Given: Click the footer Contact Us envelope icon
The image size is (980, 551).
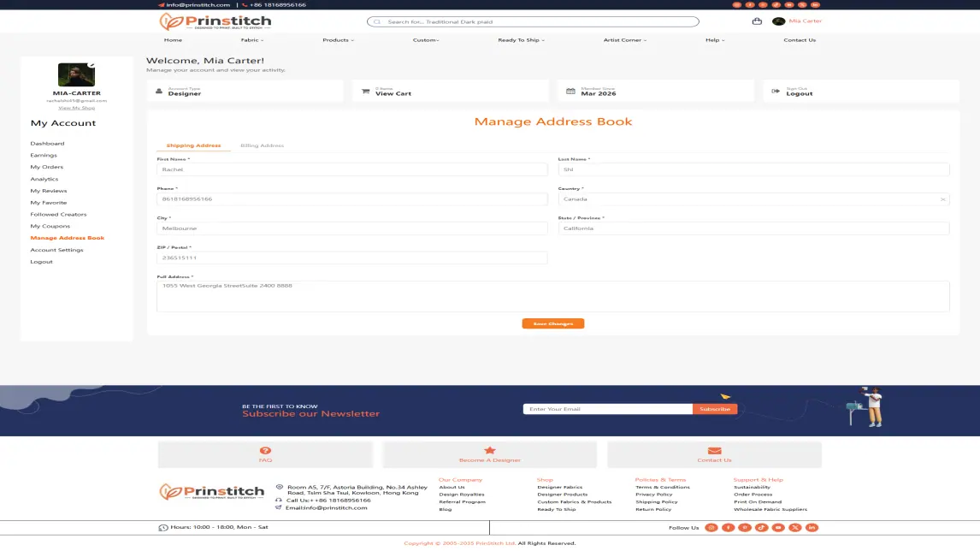Looking at the screenshot, I should pyautogui.click(x=714, y=450).
